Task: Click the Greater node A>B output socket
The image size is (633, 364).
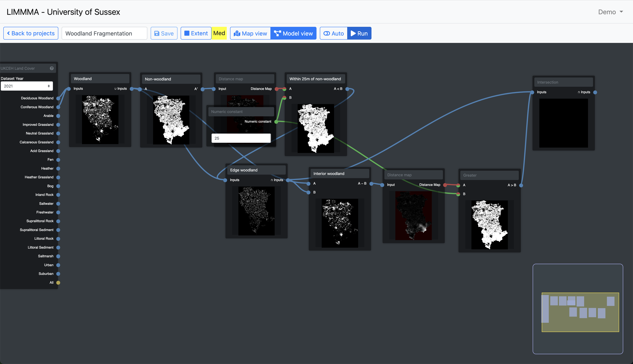Action: coord(521,185)
